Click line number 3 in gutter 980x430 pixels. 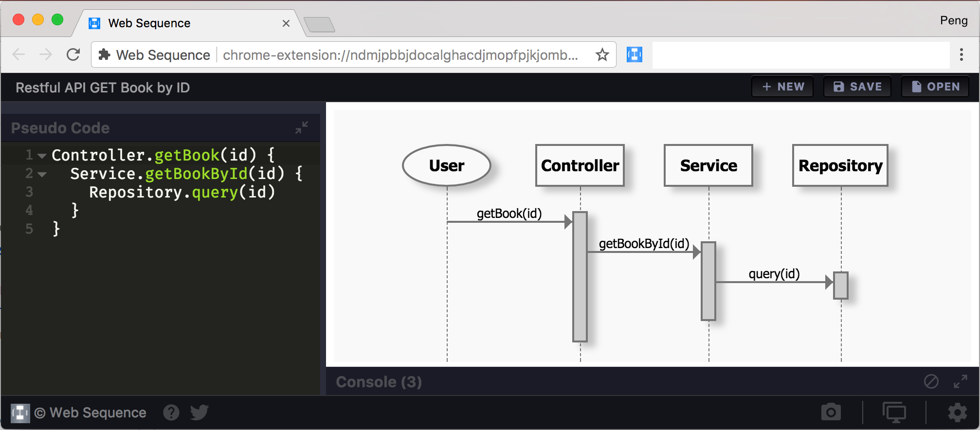tap(29, 192)
